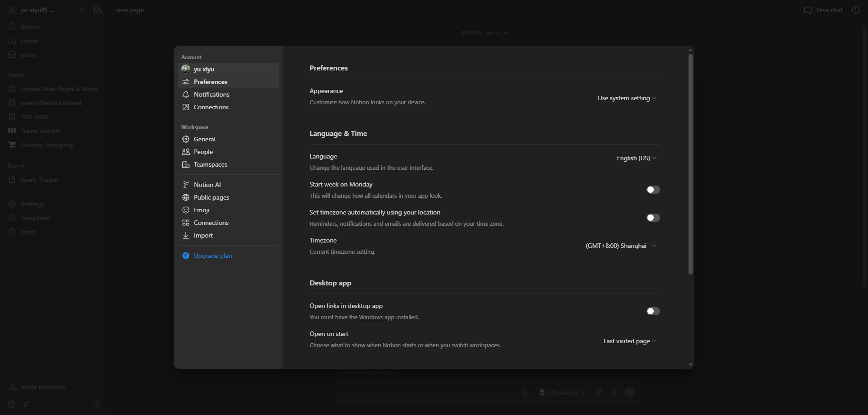This screenshot has height=415, width=868.
Task: Open Public pages settings
Action: (228, 197)
